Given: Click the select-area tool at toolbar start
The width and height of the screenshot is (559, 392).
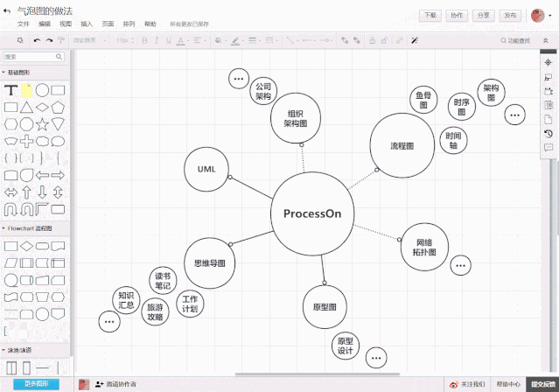Looking at the screenshot, I should (x=20, y=40).
